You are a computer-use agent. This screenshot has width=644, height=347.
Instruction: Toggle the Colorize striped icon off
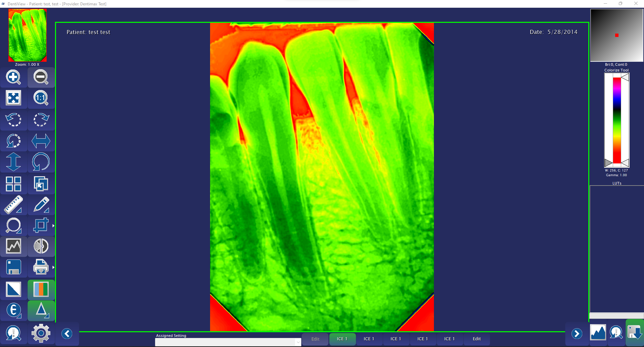click(x=41, y=289)
